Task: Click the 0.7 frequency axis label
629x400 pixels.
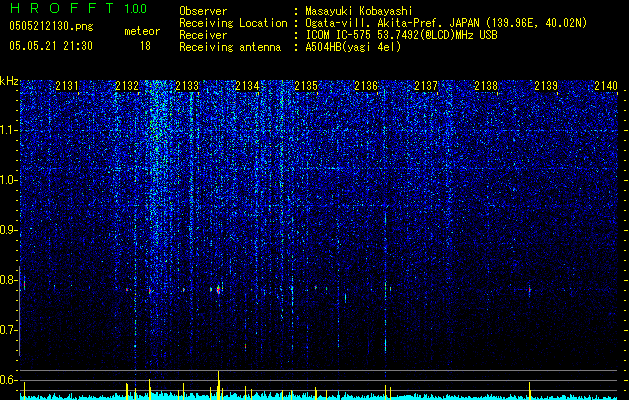Action: click(x=8, y=330)
